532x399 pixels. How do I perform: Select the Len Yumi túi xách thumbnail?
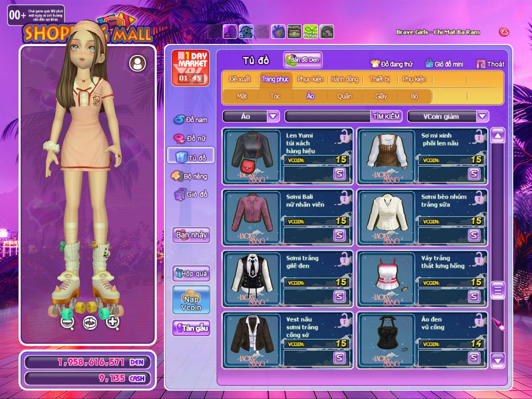click(252, 156)
